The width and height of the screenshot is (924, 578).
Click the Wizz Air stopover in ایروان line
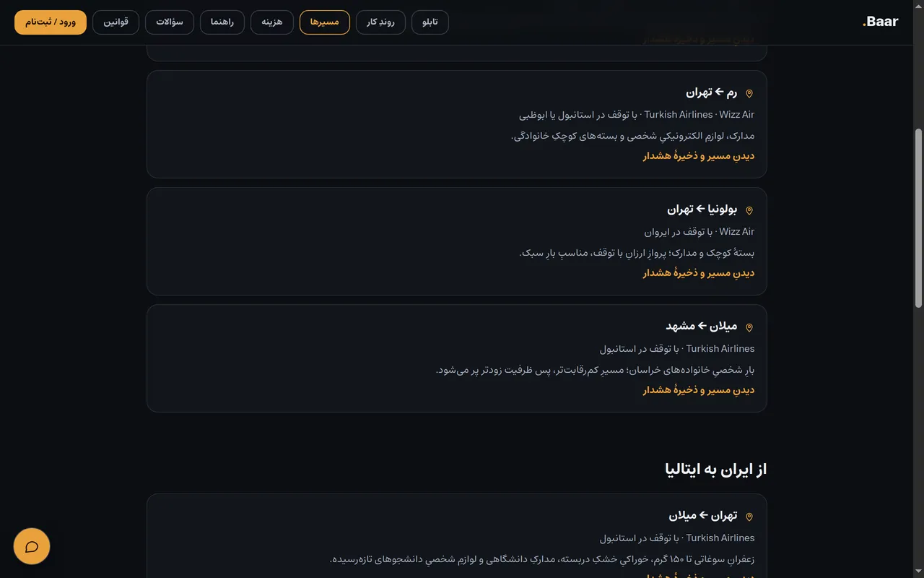pyautogui.click(x=699, y=232)
